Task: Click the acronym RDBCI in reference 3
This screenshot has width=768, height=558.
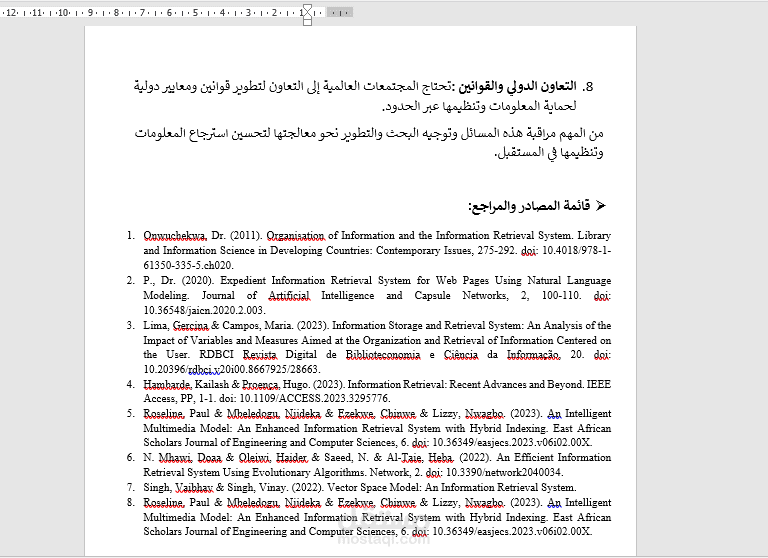Action: point(216,355)
